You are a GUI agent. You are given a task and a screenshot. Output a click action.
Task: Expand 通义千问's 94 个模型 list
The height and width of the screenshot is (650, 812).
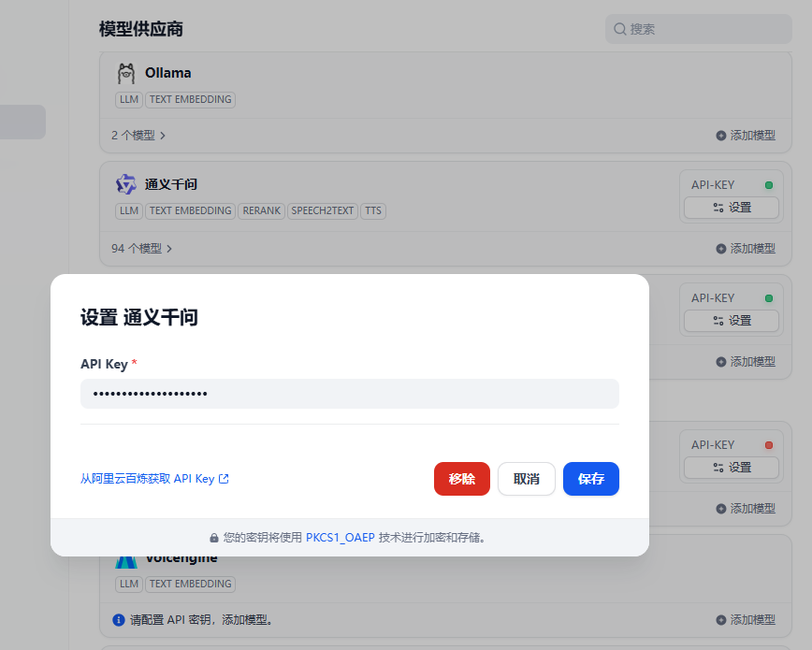click(141, 249)
